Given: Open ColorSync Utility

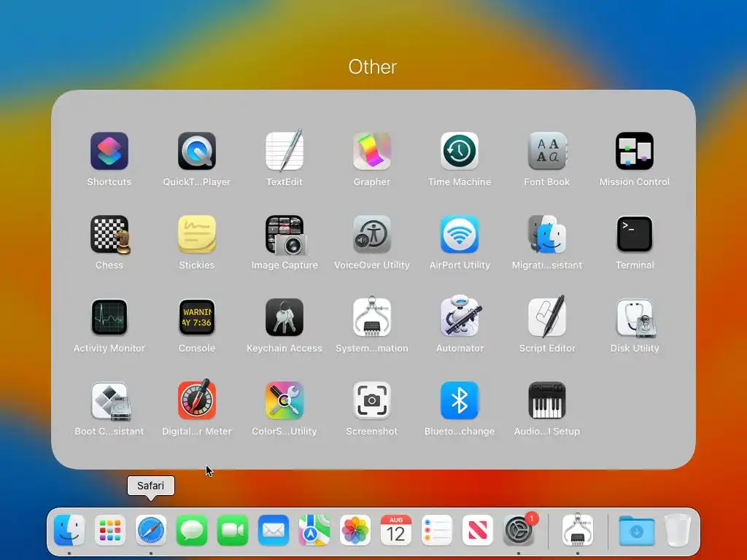Looking at the screenshot, I should 285,400.
